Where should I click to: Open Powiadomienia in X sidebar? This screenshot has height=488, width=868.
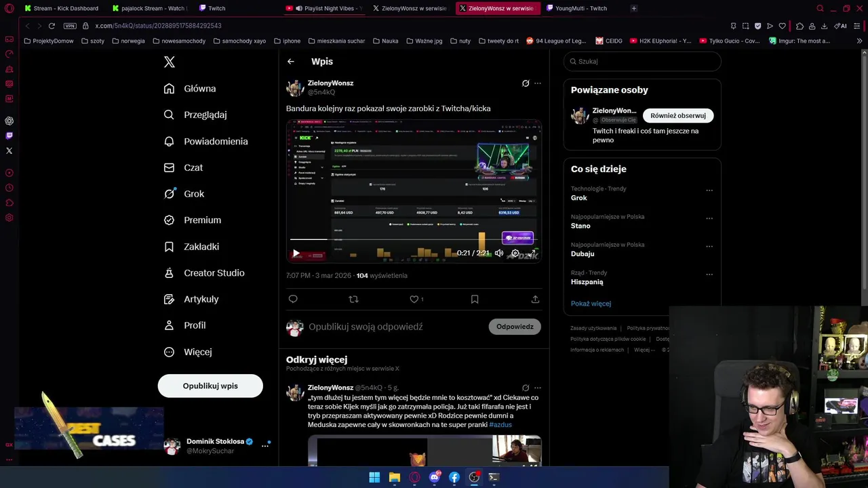click(x=206, y=141)
